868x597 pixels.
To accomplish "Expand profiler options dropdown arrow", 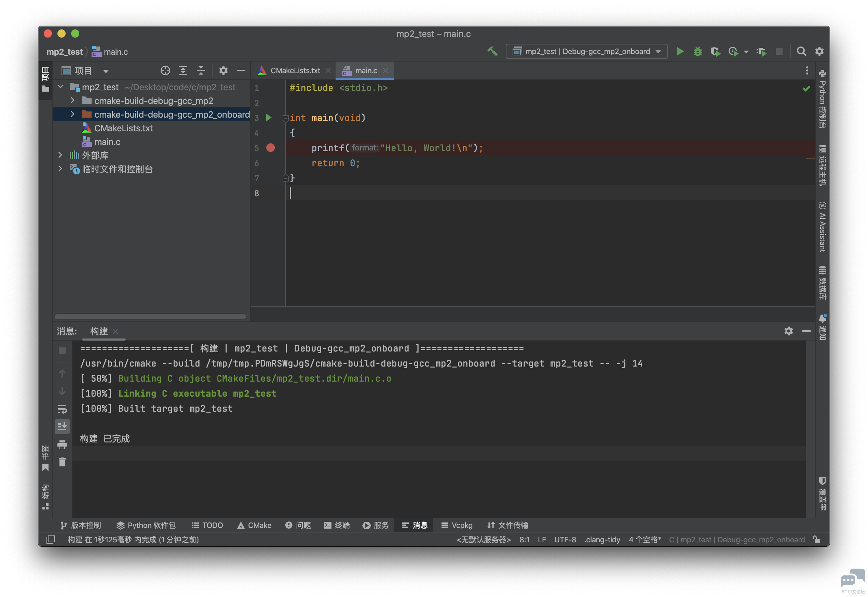I will tap(746, 52).
